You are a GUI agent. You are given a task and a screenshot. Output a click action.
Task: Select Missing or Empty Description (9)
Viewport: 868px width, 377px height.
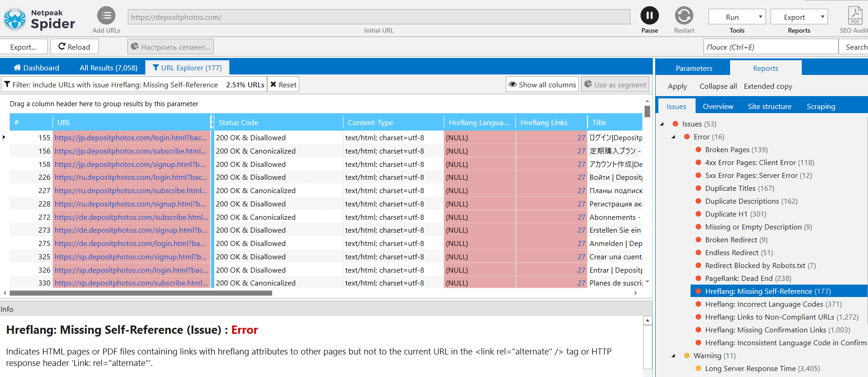[x=758, y=227]
